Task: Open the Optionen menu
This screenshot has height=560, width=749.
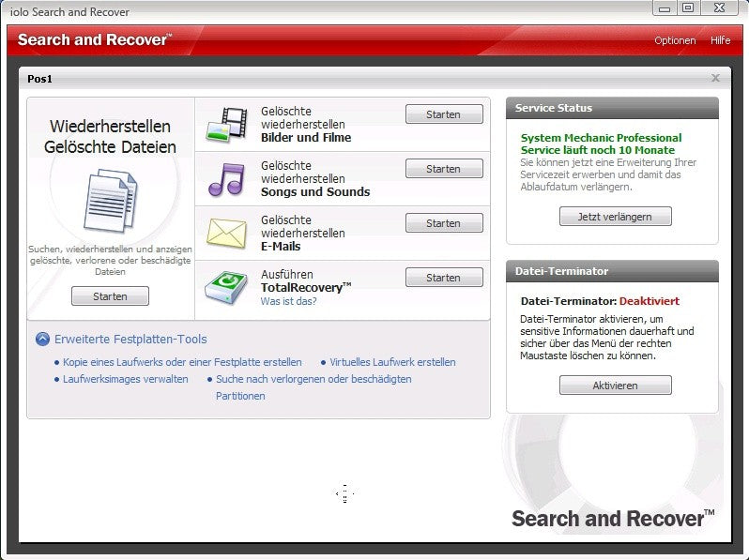Action: (x=675, y=40)
